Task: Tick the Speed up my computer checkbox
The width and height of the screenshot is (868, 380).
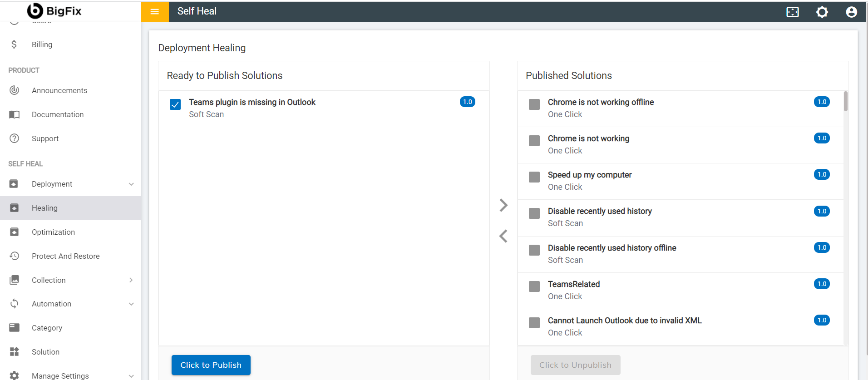Action: pyautogui.click(x=534, y=177)
